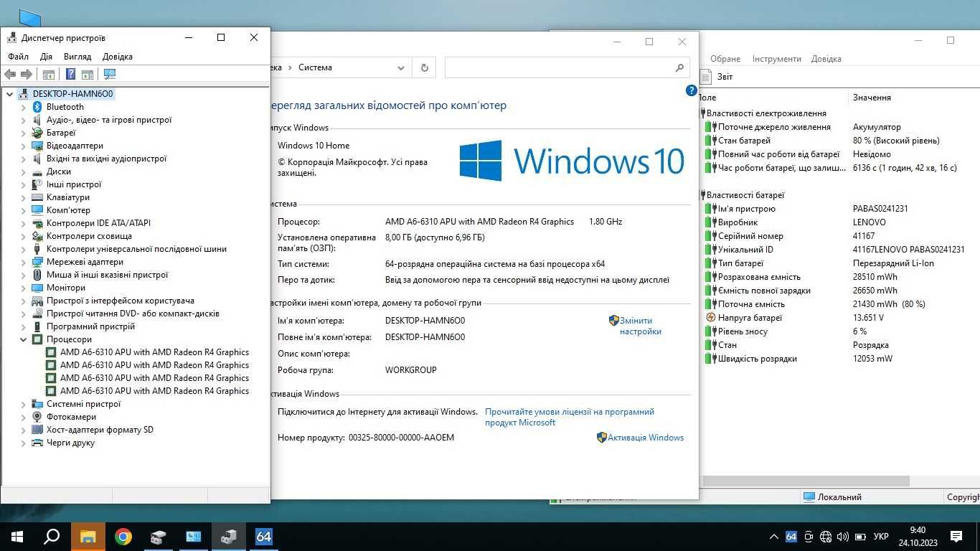Click the УКР language indicator in taskbar

click(881, 537)
